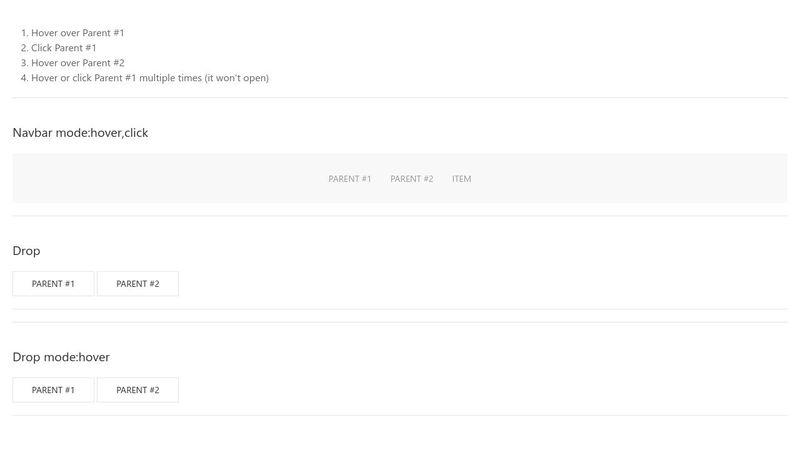Click the divider line below the instruction list
Image resolution: width=800 pixels, height=450 pixels.
pos(400,97)
